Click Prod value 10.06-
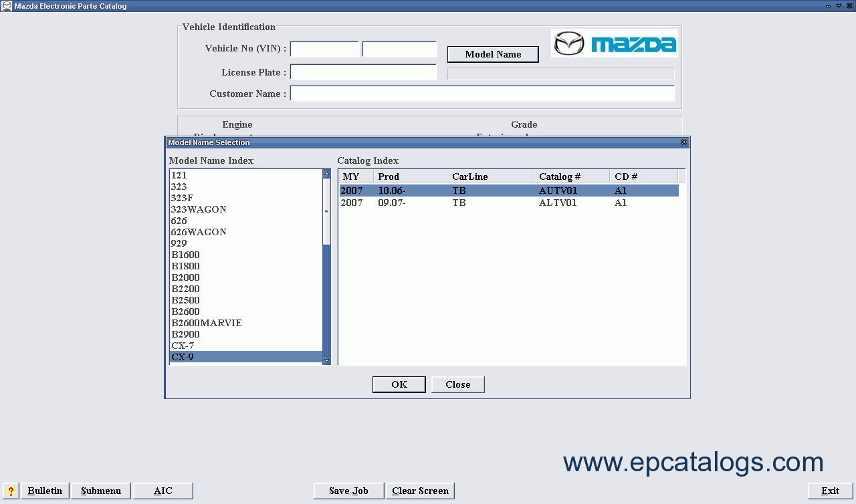The width and height of the screenshot is (856, 504). coord(392,191)
